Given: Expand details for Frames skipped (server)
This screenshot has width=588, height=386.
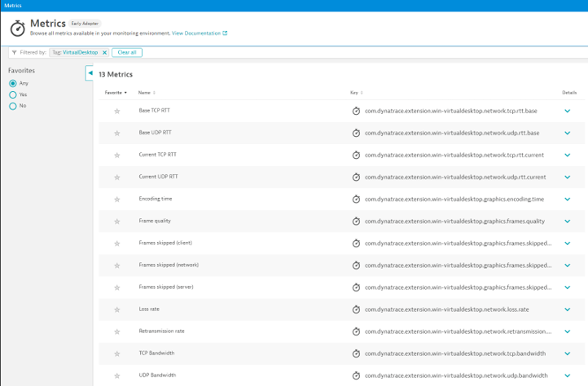Looking at the screenshot, I should 568,287.
